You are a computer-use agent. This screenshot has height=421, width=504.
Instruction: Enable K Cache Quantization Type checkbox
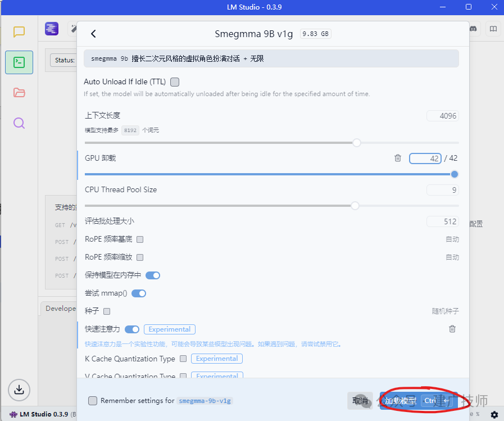tap(183, 359)
